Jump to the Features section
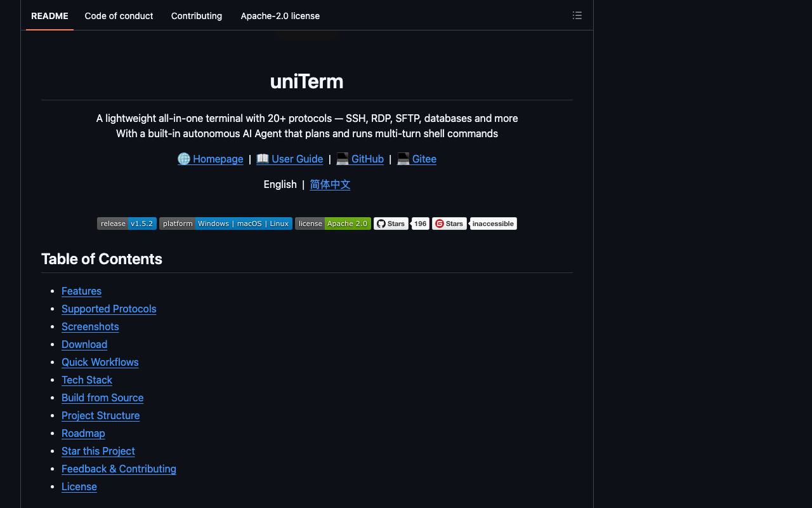 click(x=81, y=291)
